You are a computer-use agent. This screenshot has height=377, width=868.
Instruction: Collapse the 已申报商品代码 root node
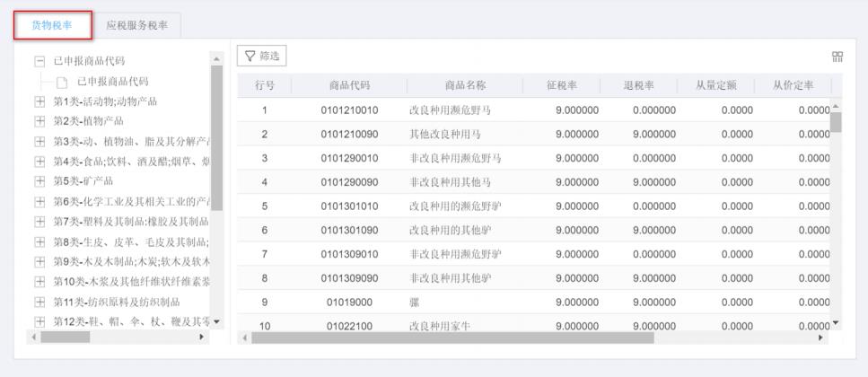click(x=39, y=61)
